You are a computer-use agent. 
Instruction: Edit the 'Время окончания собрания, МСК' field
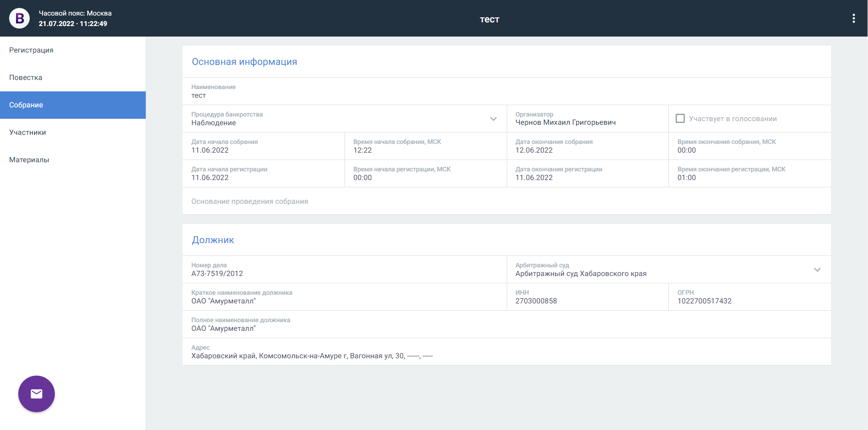click(750, 146)
